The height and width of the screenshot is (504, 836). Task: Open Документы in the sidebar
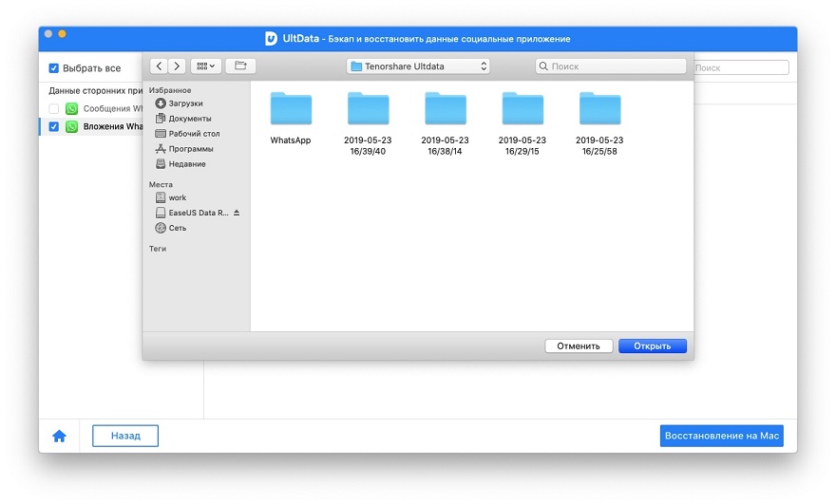(x=183, y=119)
